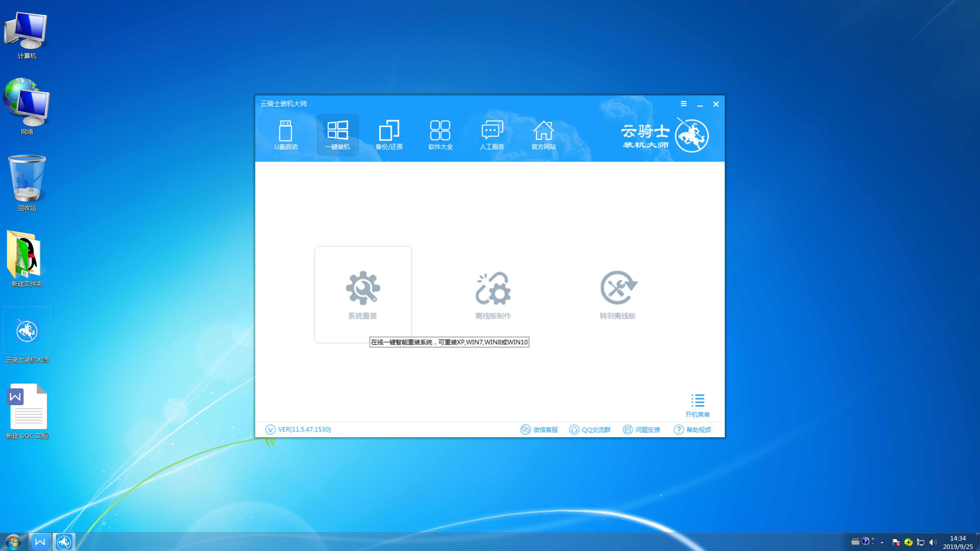Open 微信客服 link
This screenshot has height=551, width=980.
coord(539,430)
